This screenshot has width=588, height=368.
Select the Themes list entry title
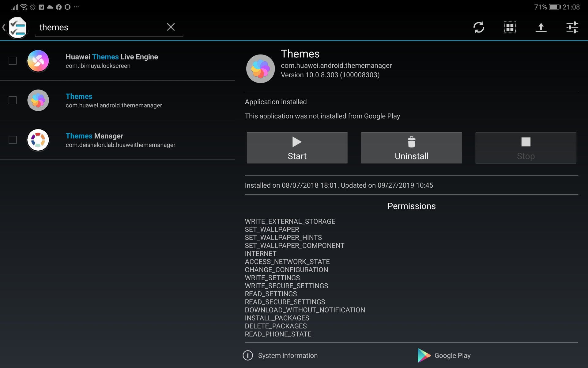click(x=79, y=96)
